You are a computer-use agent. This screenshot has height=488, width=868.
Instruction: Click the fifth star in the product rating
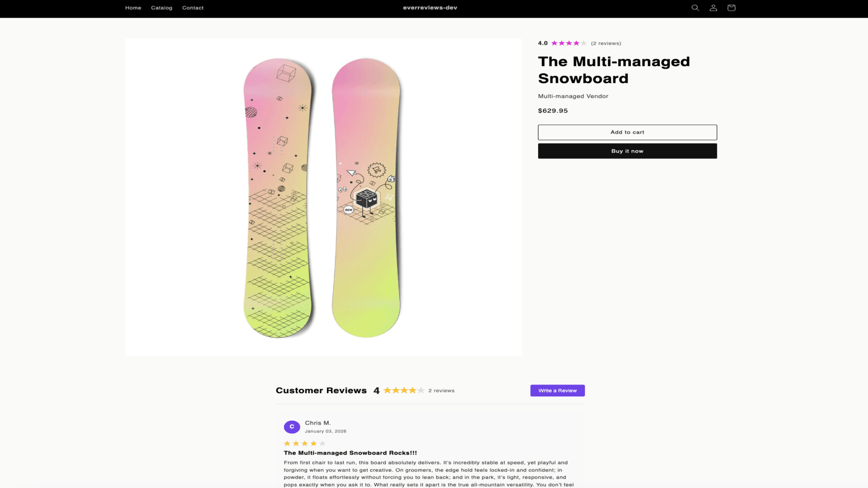coord(583,43)
